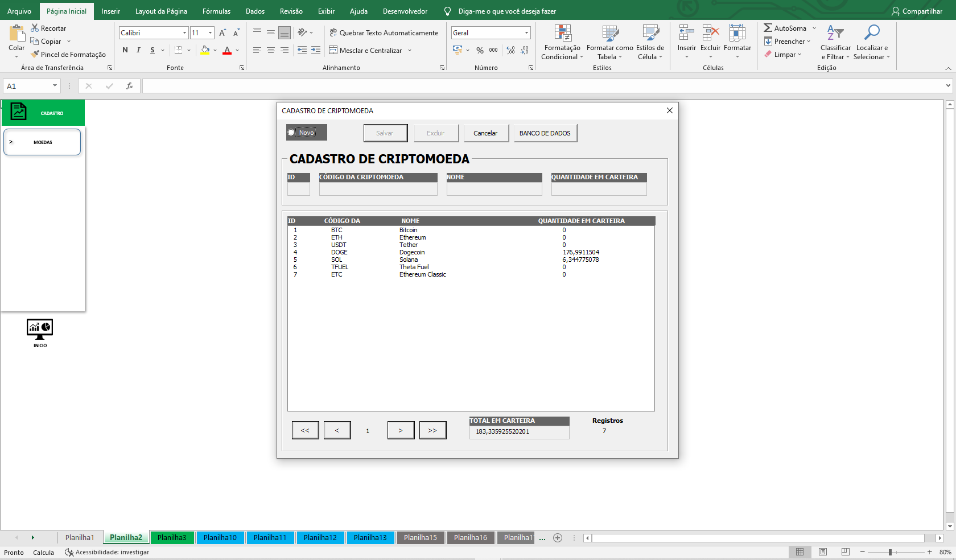Decrease font size with smaller A

[236, 32]
